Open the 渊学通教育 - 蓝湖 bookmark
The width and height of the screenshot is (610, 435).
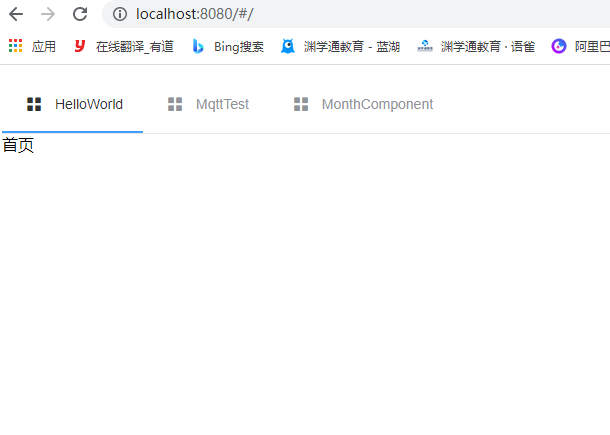[352, 47]
